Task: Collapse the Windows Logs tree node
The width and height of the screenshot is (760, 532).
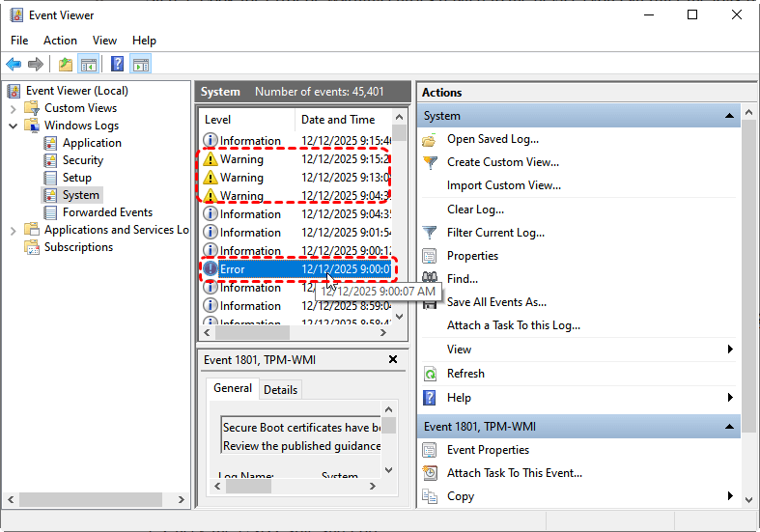Action: [x=14, y=126]
